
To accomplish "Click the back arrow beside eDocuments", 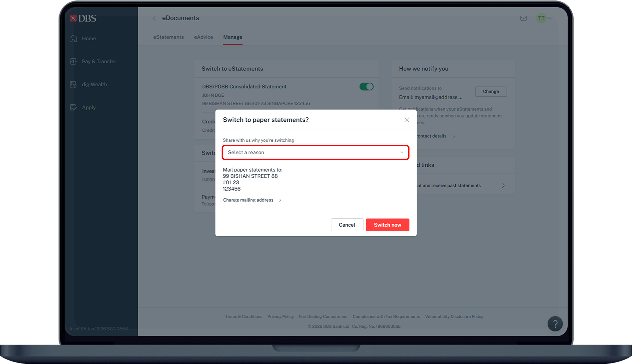I will click(154, 18).
